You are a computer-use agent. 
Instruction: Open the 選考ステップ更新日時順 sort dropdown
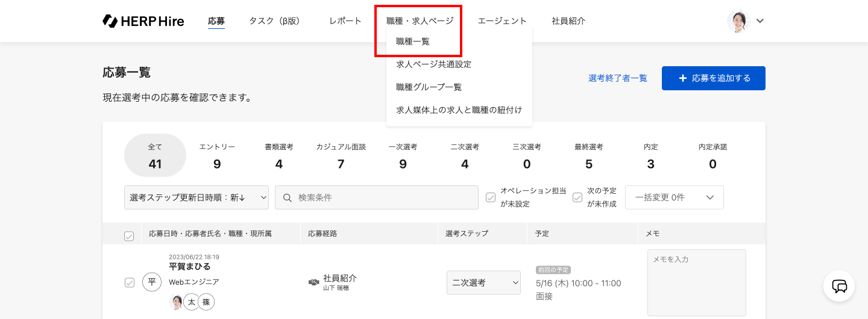tap(197, 197)
